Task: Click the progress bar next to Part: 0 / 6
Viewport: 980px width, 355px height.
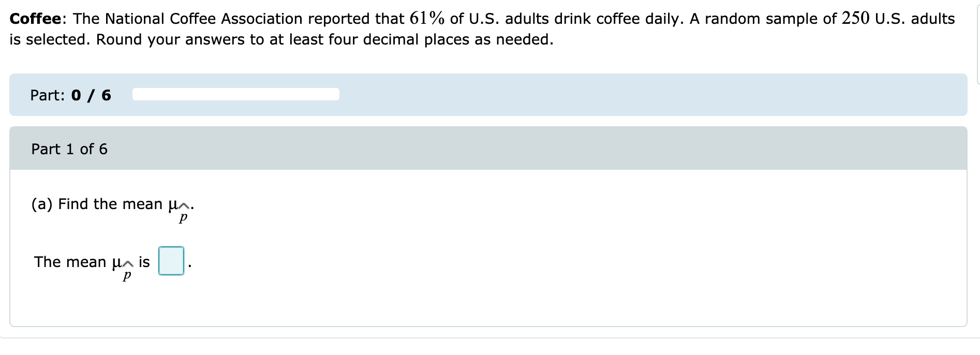Action: click(235, 95)
